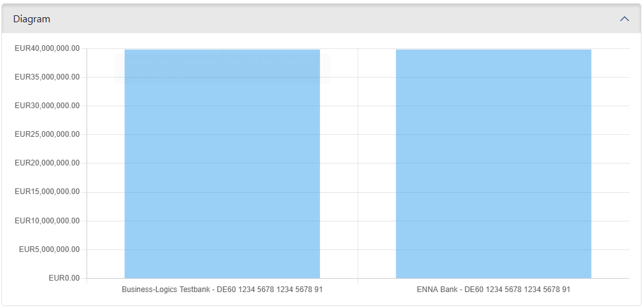
Task: Select the Business-Logics Testbank bar
Action: (222, 164)
